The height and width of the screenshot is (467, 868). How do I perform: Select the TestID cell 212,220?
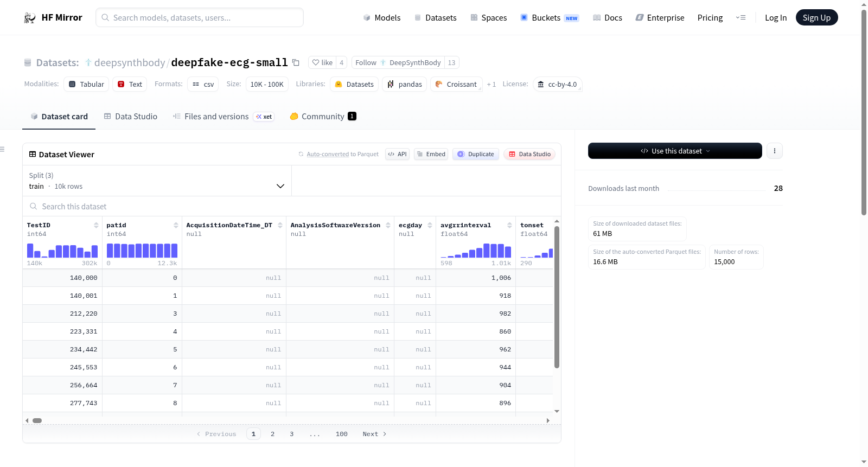tap(62, 314)
